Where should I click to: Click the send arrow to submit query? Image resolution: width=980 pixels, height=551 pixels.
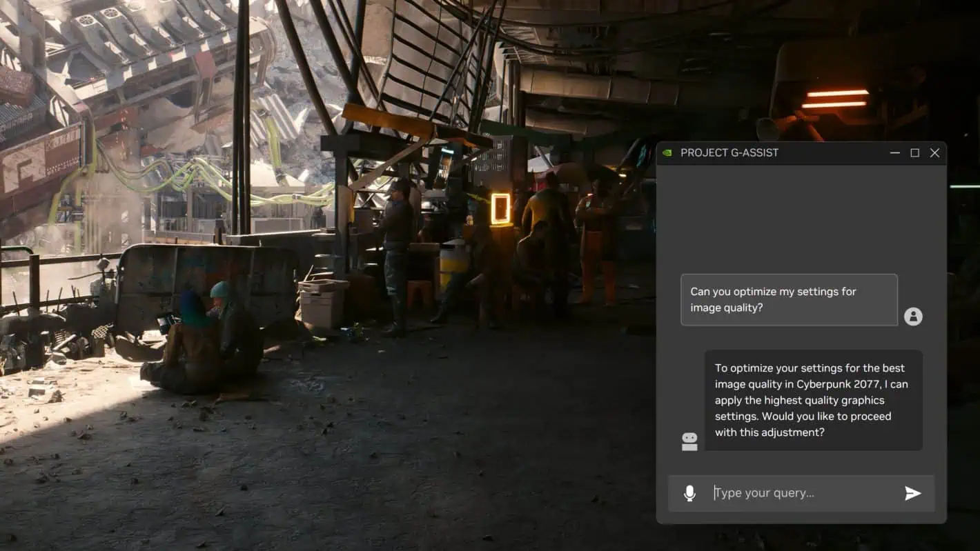pos(912,492)
